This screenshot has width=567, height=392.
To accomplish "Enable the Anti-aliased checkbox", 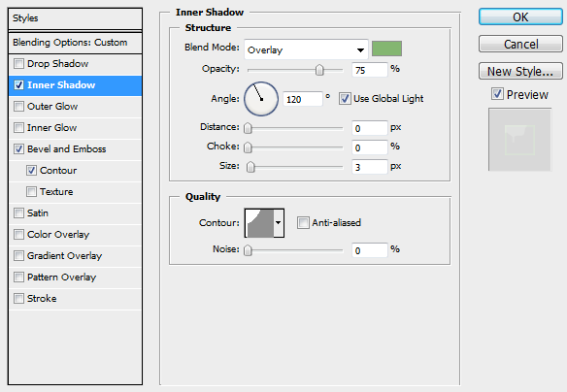I will point(303,223).
